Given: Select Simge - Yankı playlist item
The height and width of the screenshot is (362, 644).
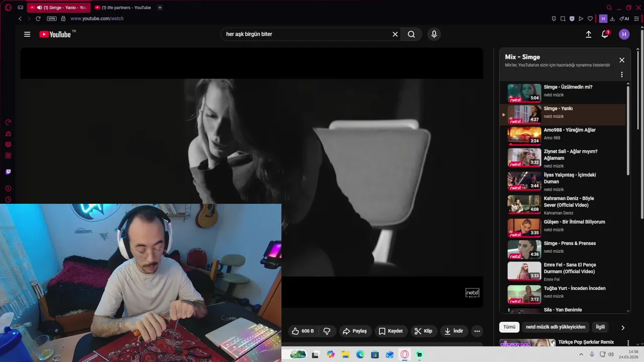Looking at the screenshot, I should coord(563,114).
